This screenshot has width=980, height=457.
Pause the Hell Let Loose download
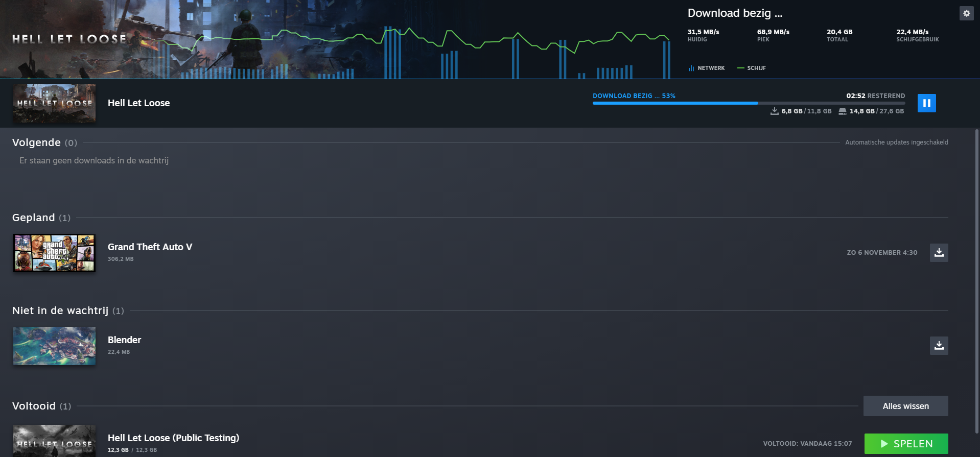click(x=926, y=103)
